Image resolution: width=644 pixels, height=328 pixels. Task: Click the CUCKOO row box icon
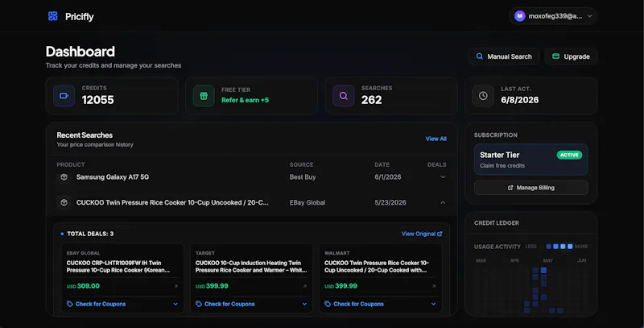tap(64, 202)
